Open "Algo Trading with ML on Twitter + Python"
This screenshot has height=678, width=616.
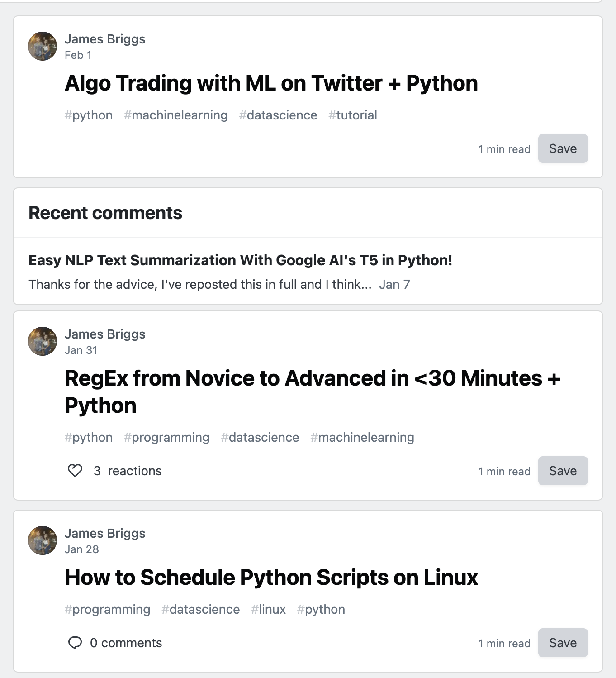[271, 83]
